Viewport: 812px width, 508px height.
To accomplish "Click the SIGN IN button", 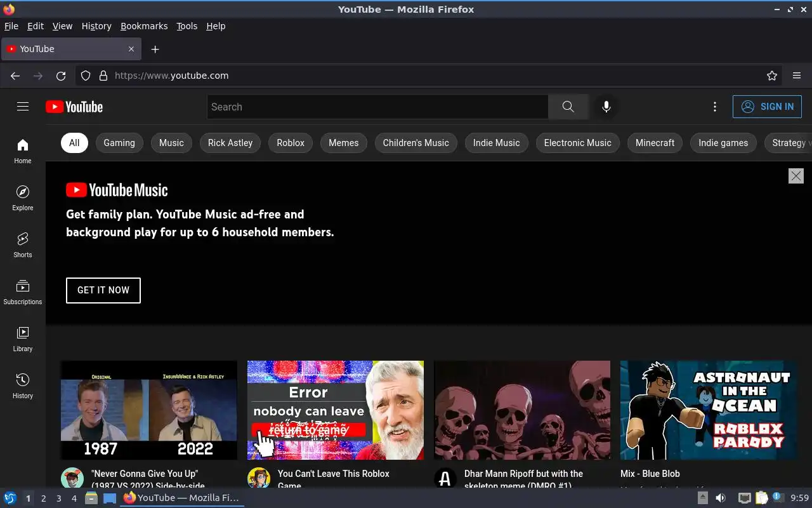I will (x=767, y=107).
